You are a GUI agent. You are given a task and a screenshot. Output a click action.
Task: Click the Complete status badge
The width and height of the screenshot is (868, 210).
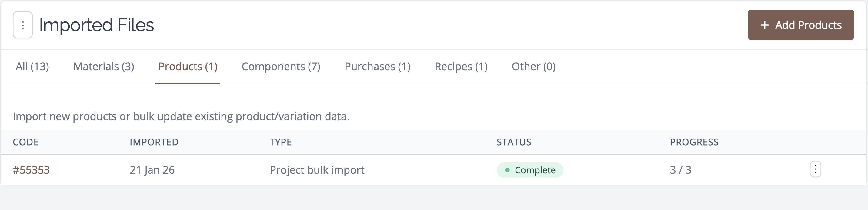(x=530, y=170)
